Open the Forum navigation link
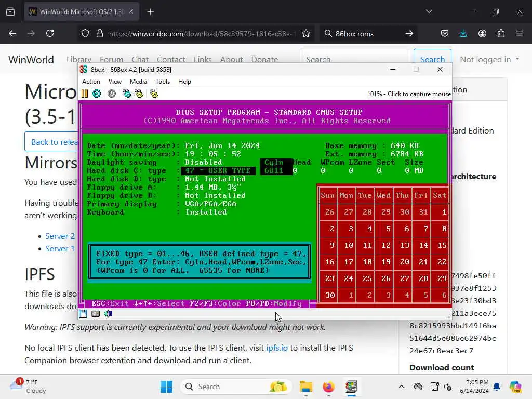Screen dimensions: 532x399 point(111,59)
